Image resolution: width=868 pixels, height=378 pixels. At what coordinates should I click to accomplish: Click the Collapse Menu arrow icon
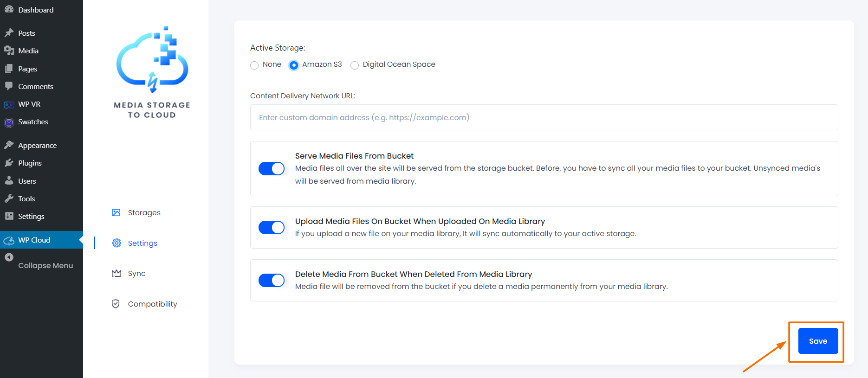(9, 257)
